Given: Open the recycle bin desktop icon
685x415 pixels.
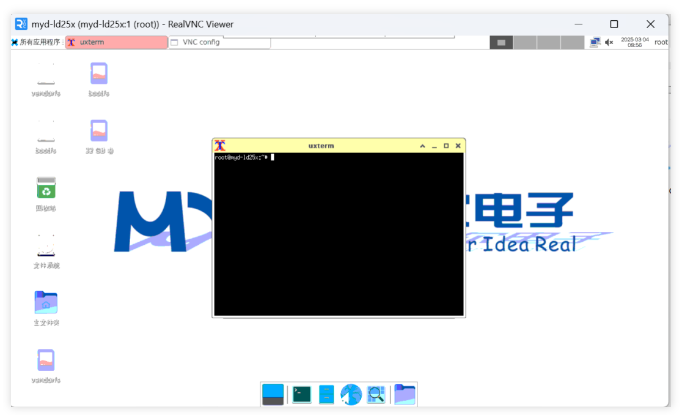Looking at the screenshot, I should pyautogui.click(x=46, y=188).
